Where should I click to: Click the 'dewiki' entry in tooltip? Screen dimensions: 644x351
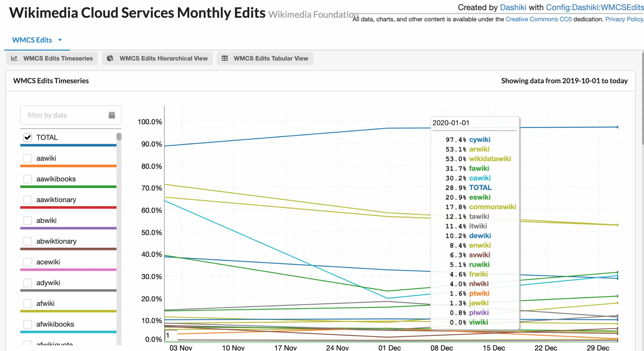tap(480, 236)
